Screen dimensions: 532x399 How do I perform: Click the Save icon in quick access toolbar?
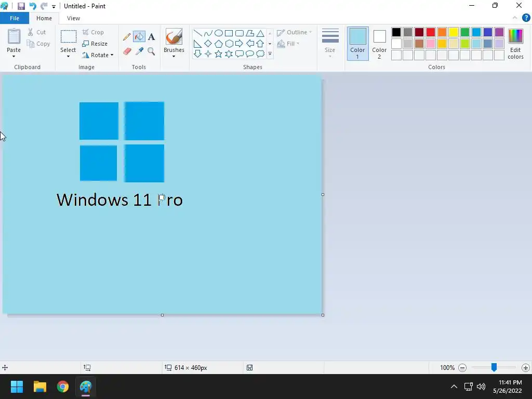point(21,6)
